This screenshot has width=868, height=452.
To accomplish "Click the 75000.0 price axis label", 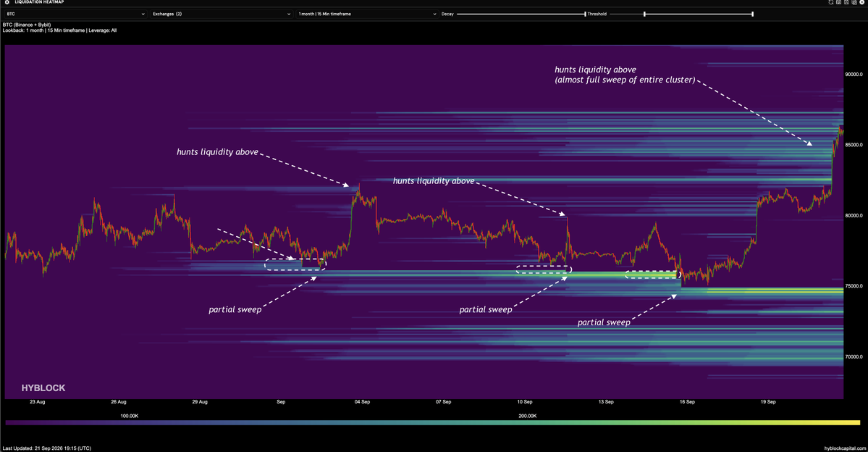I will click(854, 286).
